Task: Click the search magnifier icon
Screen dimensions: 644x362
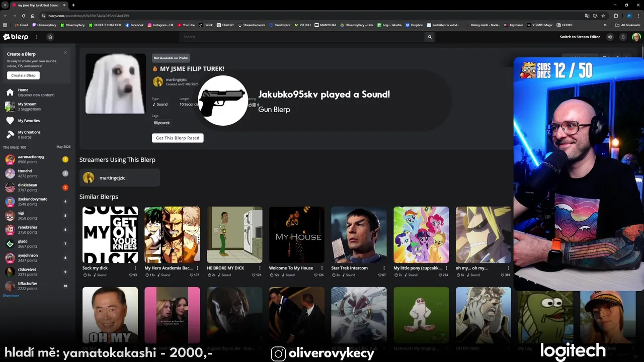Action: coord(430,37)
